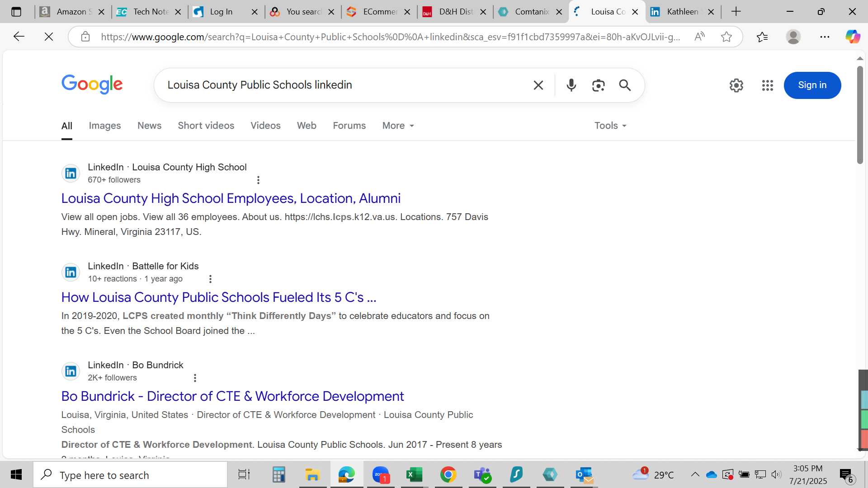Open the Windows Start menu
This screenshot has height=488, width=868.
(16, 475)
